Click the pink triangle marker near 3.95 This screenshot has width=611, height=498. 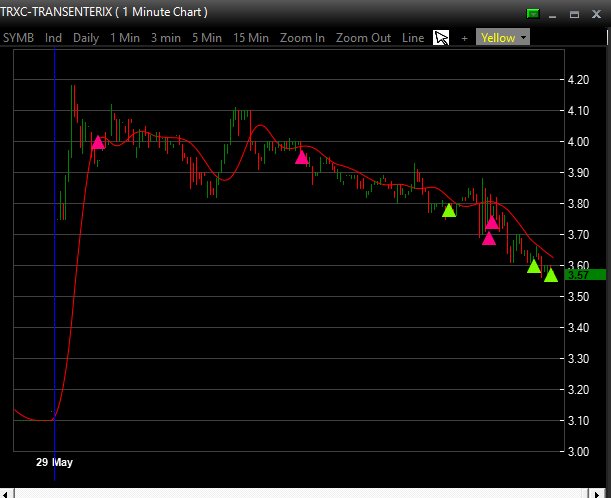click(x=301, y=157)
